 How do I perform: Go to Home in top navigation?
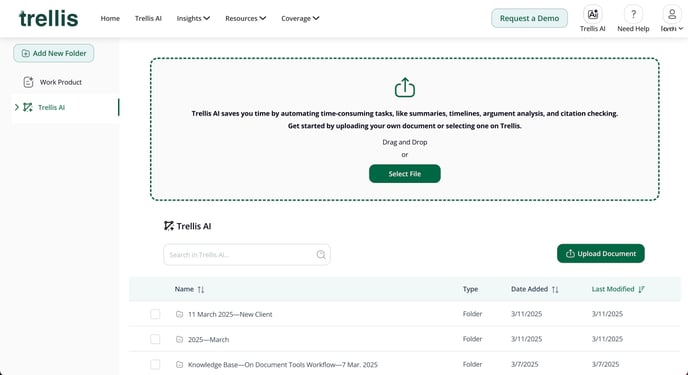110,18
